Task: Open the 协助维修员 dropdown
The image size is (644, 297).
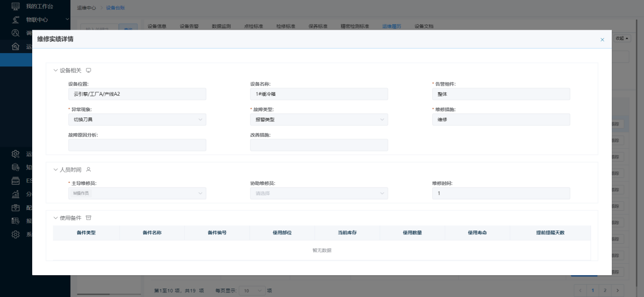Action: [x=319, y=193]
